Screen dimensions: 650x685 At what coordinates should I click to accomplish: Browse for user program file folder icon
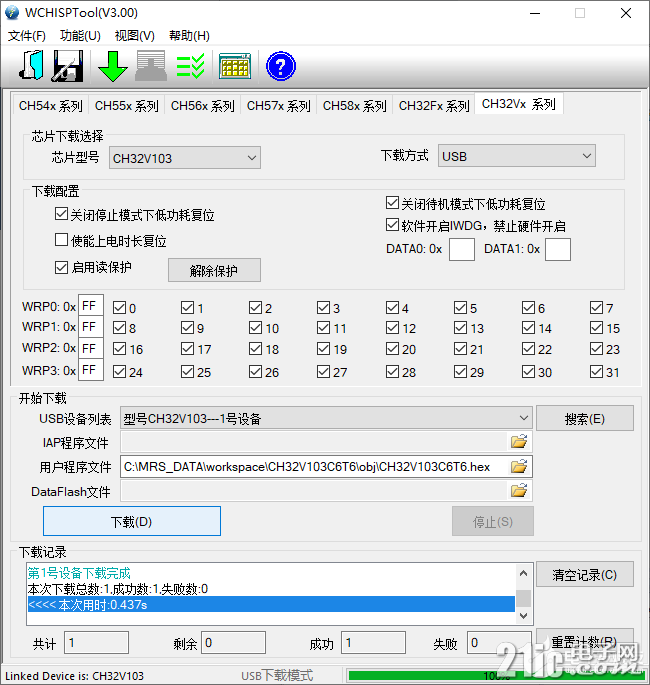[519, 467]
